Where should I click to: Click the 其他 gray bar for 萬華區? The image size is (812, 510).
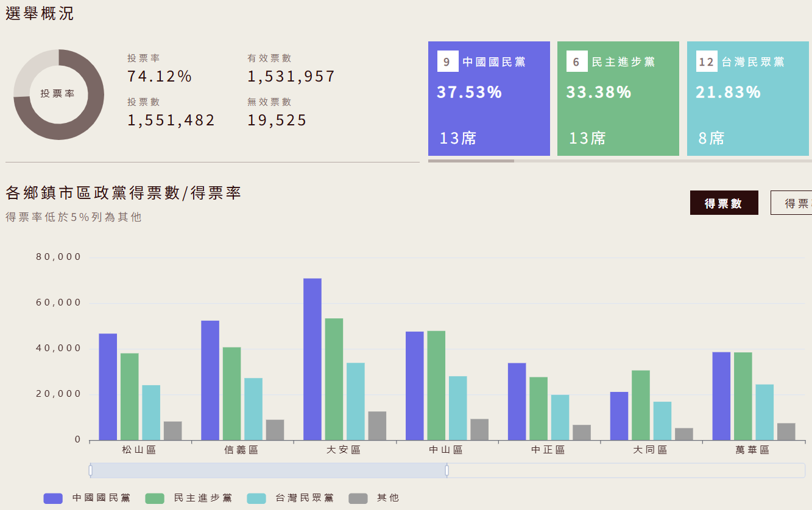coord(786,431)
